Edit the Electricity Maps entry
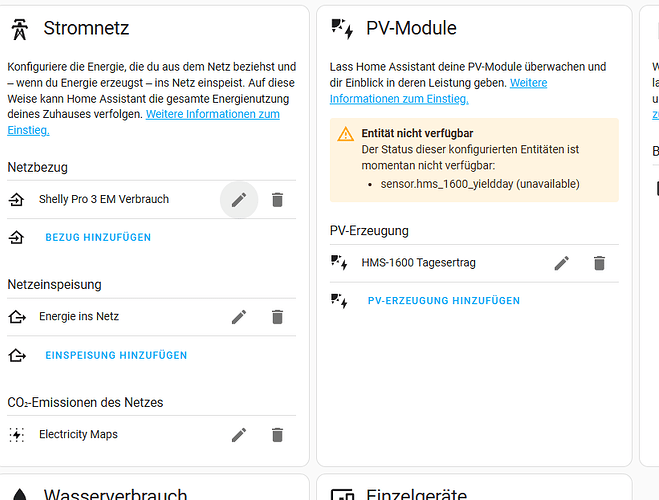659x500 pixels. pyautogui.click(x=239, y=435)
